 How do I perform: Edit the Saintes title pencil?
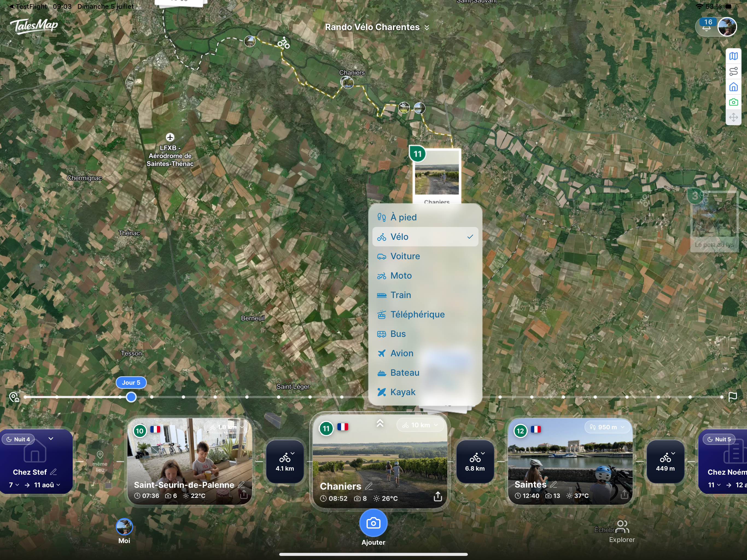pyautogui.click(x=553, y=485)
